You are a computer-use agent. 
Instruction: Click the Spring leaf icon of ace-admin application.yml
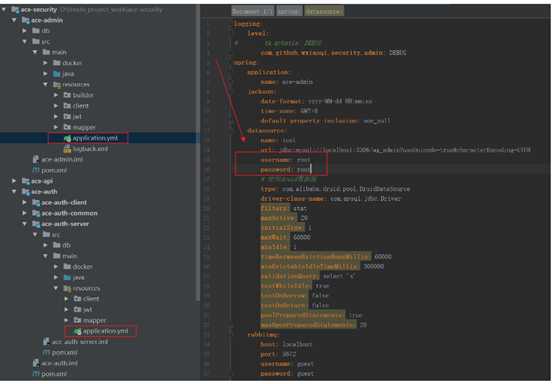[67, 138]
